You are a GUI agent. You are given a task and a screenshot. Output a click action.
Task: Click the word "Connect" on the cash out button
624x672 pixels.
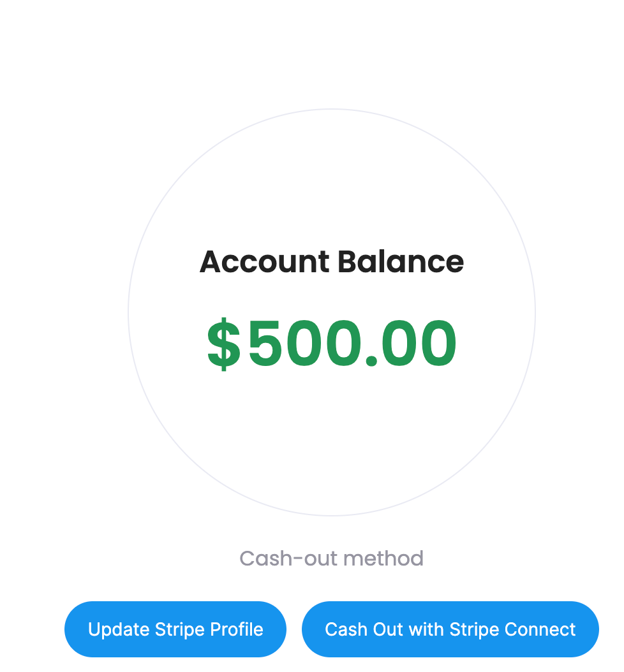[x=540, y=629]
